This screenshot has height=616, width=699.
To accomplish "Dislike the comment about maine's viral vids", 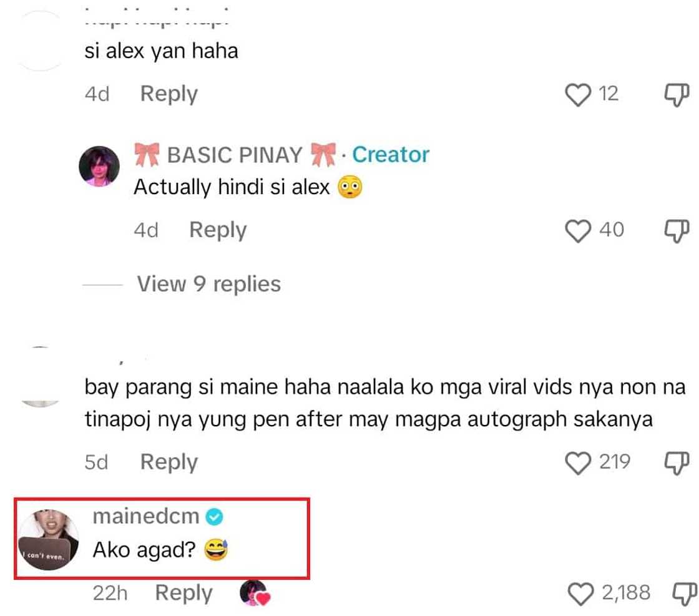I will pyautogui.click(x=677, y=462).
